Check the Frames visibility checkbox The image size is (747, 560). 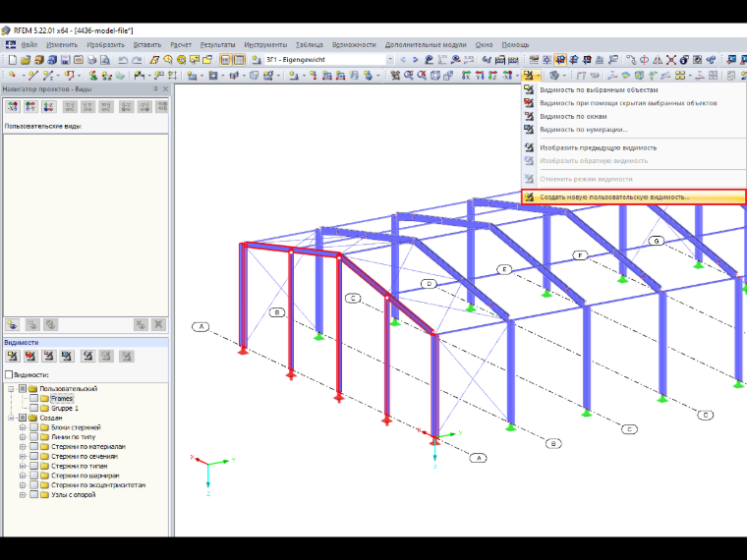(x=33, y=398)
